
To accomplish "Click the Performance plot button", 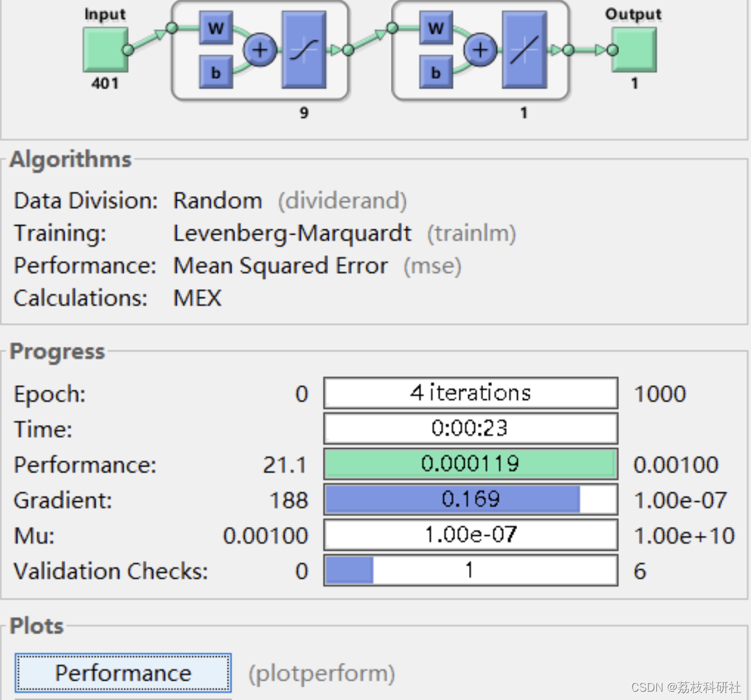I will coord(123,672).
